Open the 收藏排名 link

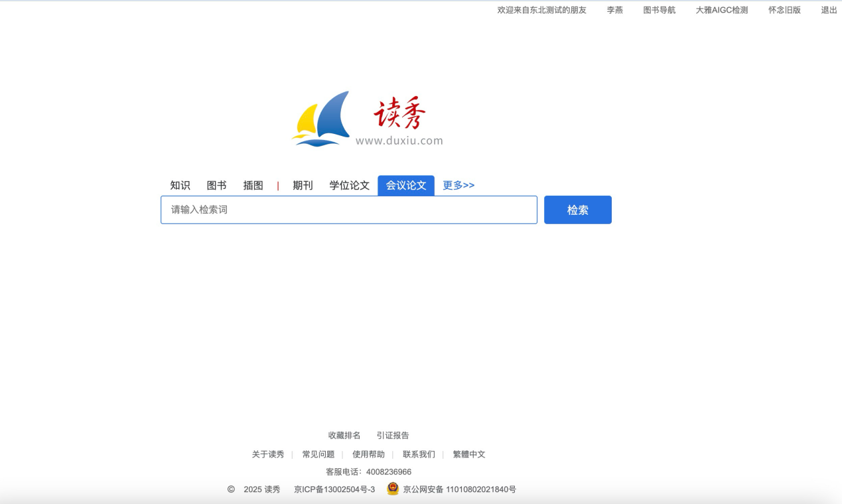click(344, 435)
